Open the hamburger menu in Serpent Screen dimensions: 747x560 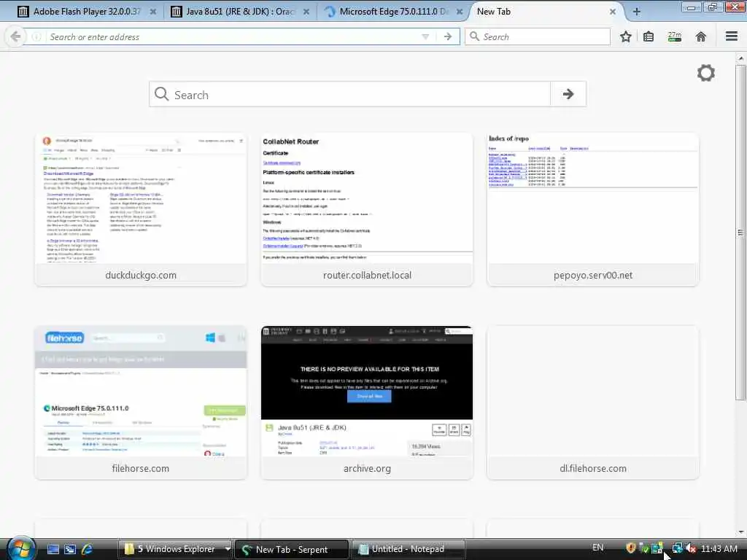pyautogui.click(x=732, y=36)
